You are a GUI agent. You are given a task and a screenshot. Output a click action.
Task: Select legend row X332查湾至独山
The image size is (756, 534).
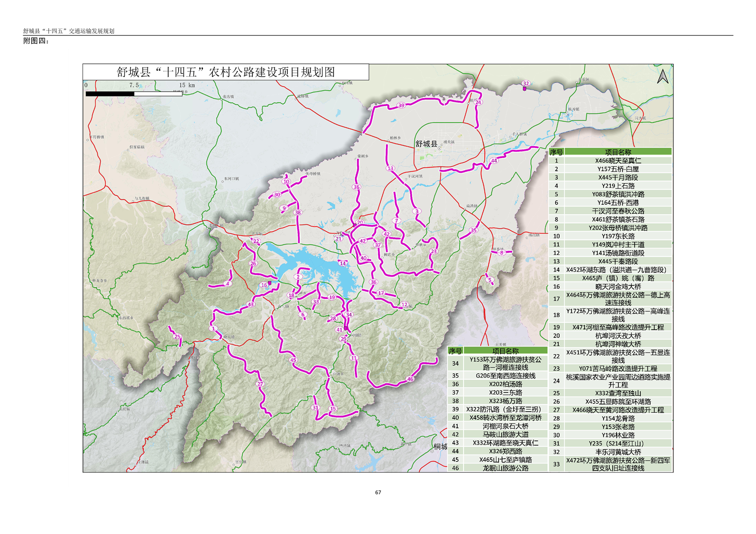pos(610,393)
